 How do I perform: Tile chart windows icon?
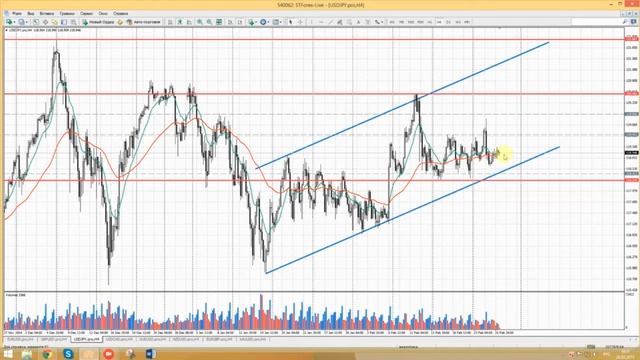[x=219, y=22]
